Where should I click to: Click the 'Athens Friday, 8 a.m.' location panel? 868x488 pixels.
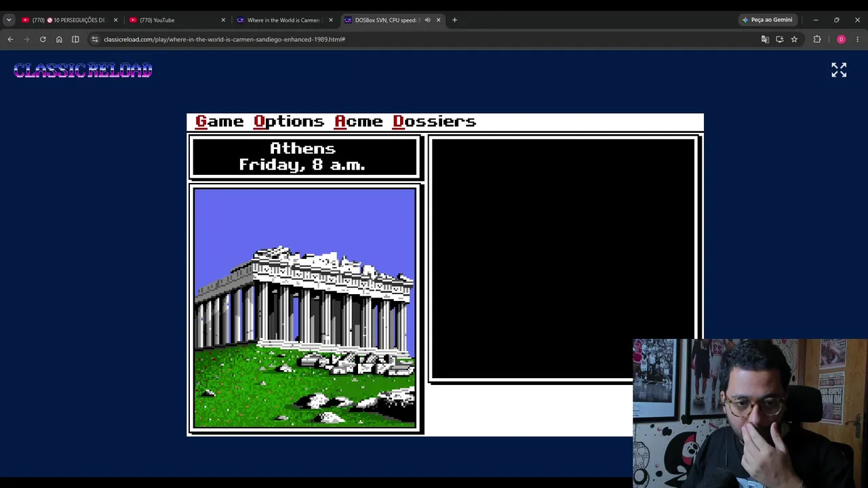click(x=305, y=157)
